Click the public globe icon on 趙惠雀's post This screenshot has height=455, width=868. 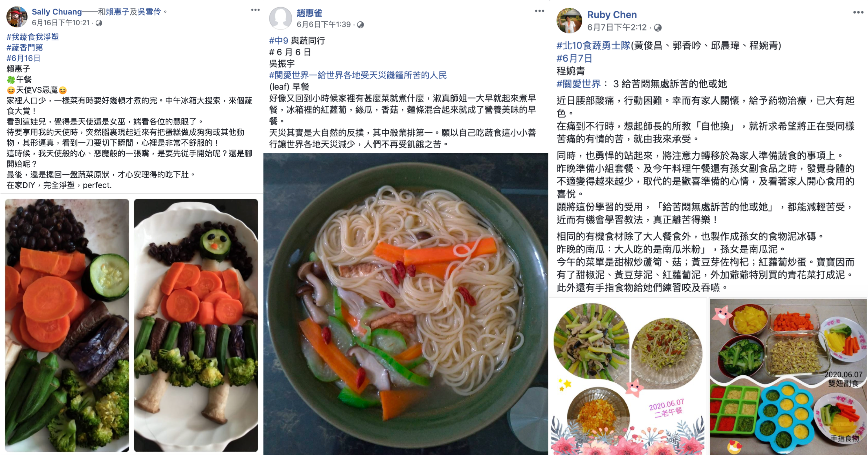pos(360,25)
